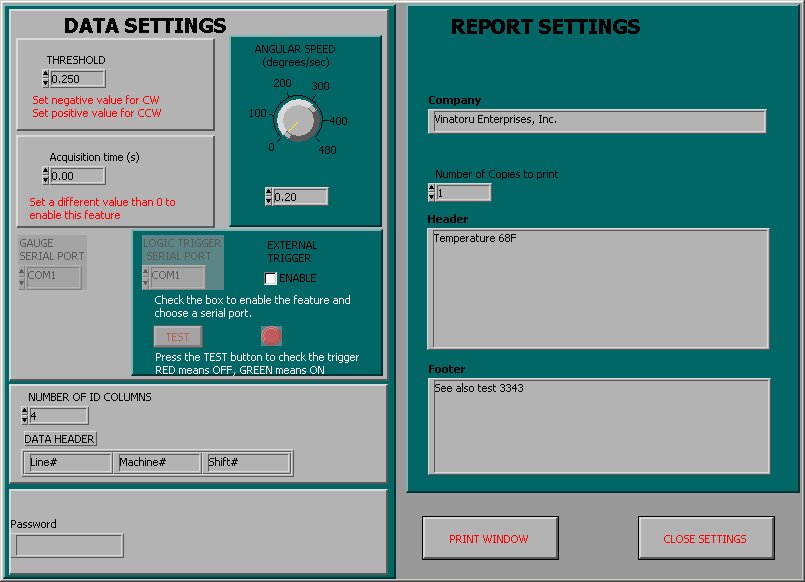Click CLOSE SETTINGS
Viewport: 805px width, 582px height.
pyautogui.click(x=705, y=538)
